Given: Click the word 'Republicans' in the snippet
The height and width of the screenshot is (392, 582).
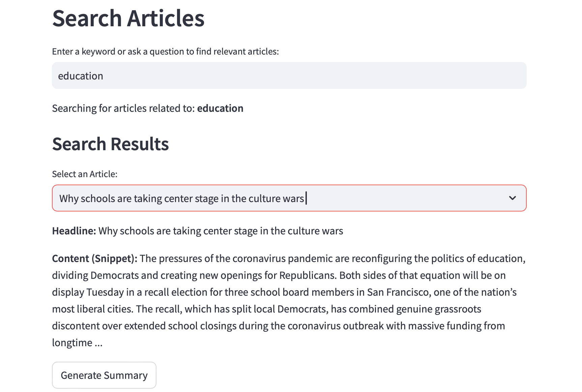Looking at the screenshot, I should tap(308, 275).
